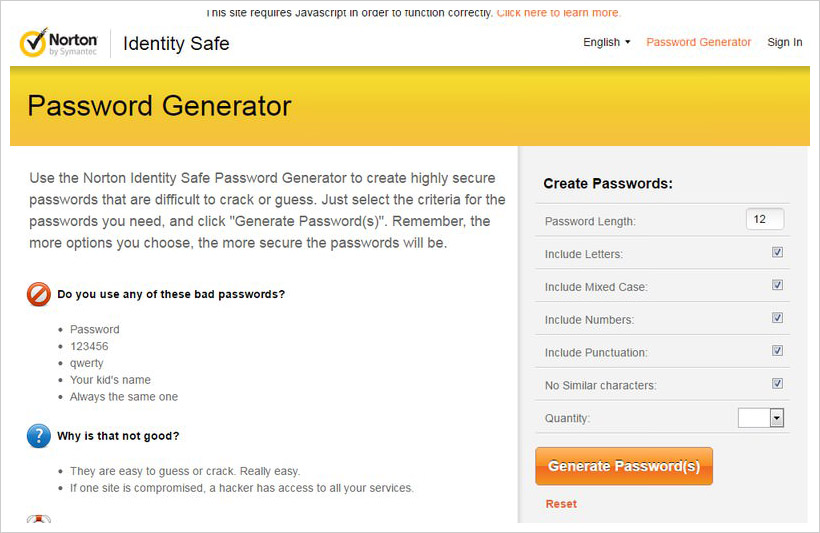Screen dimensions: 820x533
Task: Uncheck the Include Letters checkbox
Action: 778,252
